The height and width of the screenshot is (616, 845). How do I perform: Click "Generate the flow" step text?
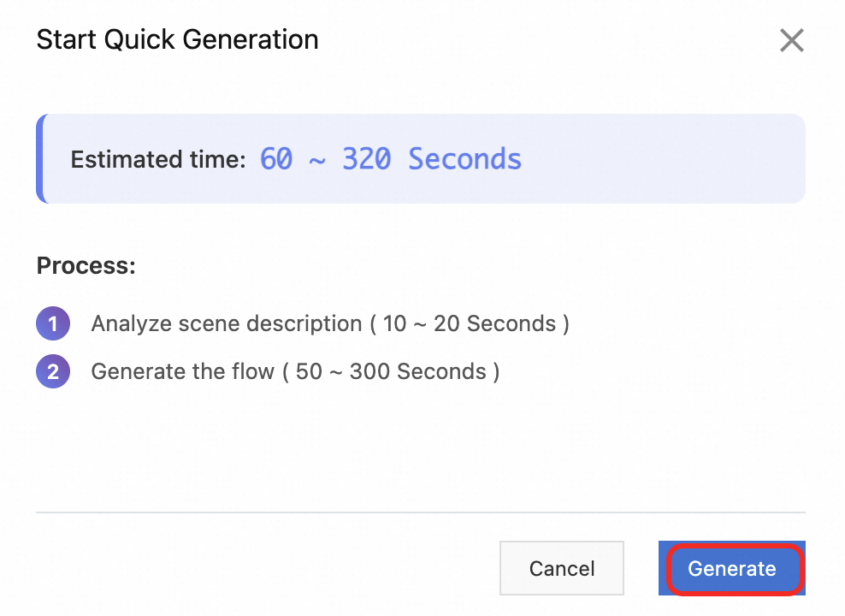pos(183,372)
